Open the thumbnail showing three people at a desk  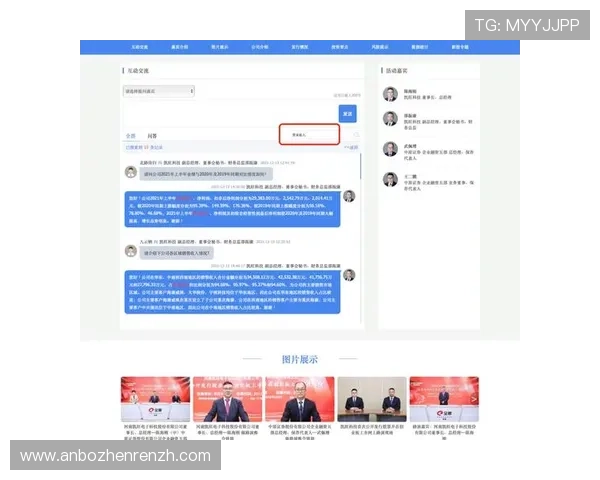point(155,399)
